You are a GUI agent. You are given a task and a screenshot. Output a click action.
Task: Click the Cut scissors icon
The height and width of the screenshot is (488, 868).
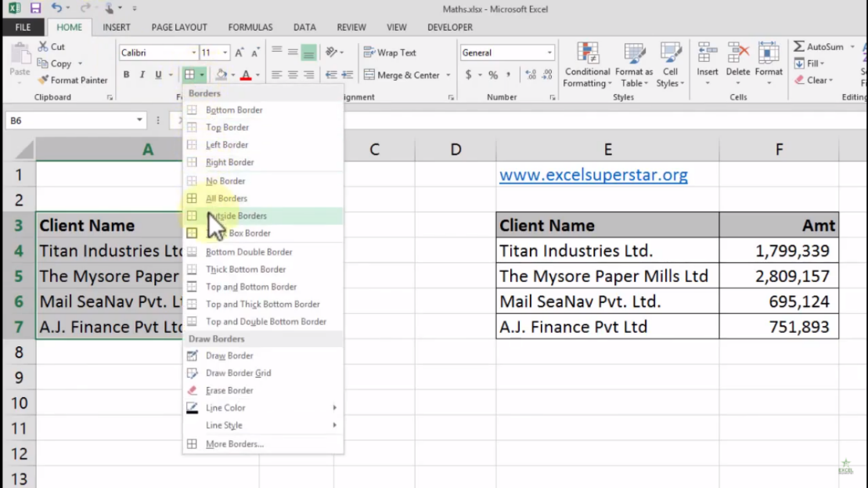tap(43, 46)
